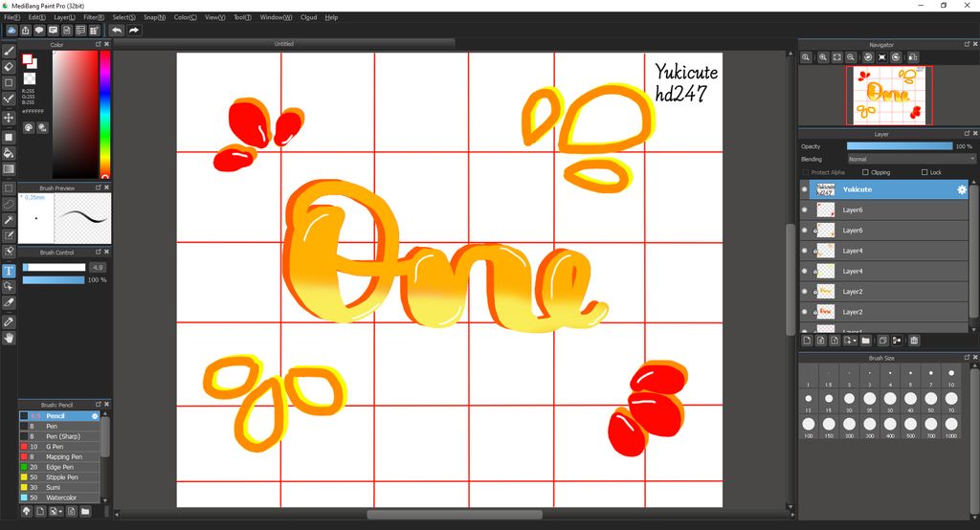Screen dimensions: 980x530
Task: Open the Snap menu
Action: [x=154, y=17]
